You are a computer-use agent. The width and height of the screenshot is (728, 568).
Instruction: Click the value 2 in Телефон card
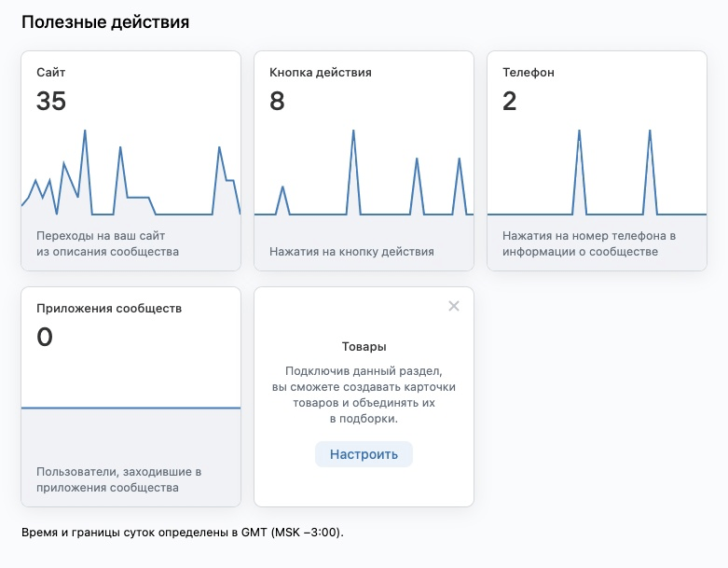(x=509, y=101)
